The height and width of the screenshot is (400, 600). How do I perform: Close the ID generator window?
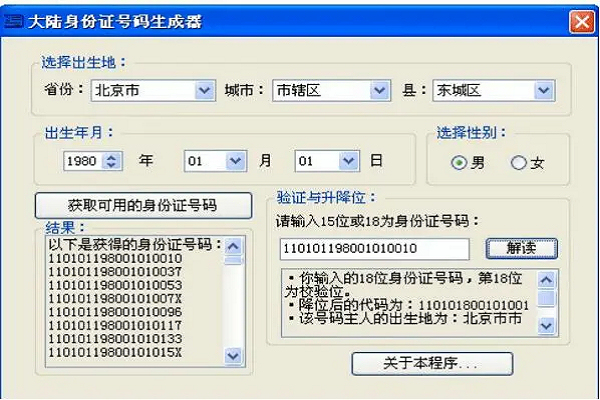pyautogui.click(x=581, y=20)
